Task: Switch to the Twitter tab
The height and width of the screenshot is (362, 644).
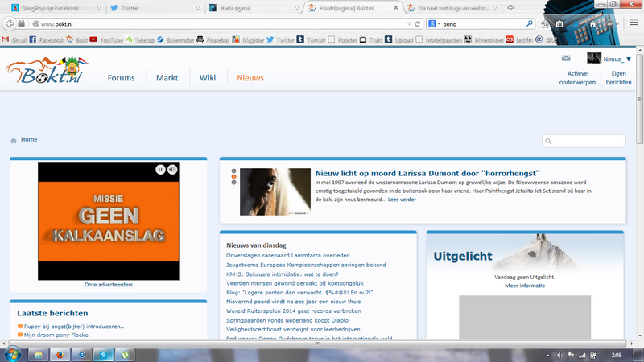Action: [x=155, y=8]
